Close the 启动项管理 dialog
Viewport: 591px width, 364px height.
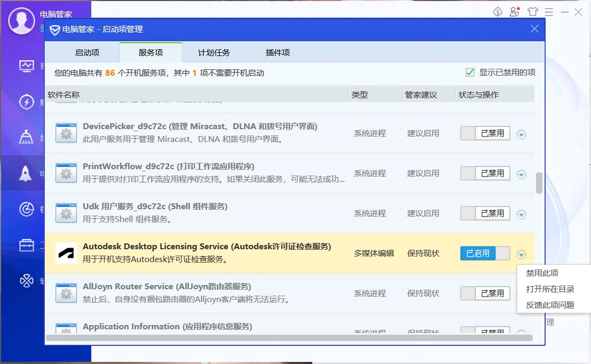pyautogui.click(x=534, y=29)
